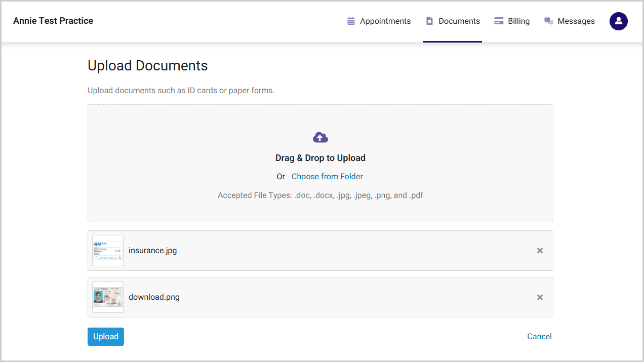Viewport: 644px width, 362px height.
Task: Click the calendar icon beside Appointments
Action: (351, 21)
